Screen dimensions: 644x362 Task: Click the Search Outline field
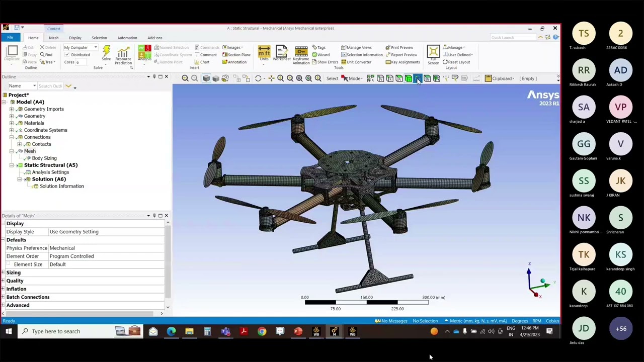pos(50,86)
